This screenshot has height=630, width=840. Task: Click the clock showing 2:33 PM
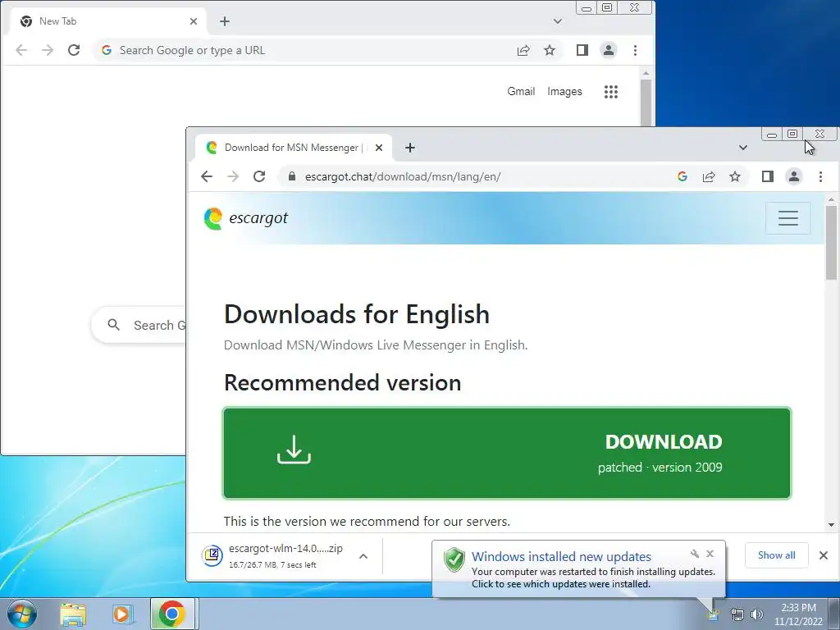[x=798, y=614]
